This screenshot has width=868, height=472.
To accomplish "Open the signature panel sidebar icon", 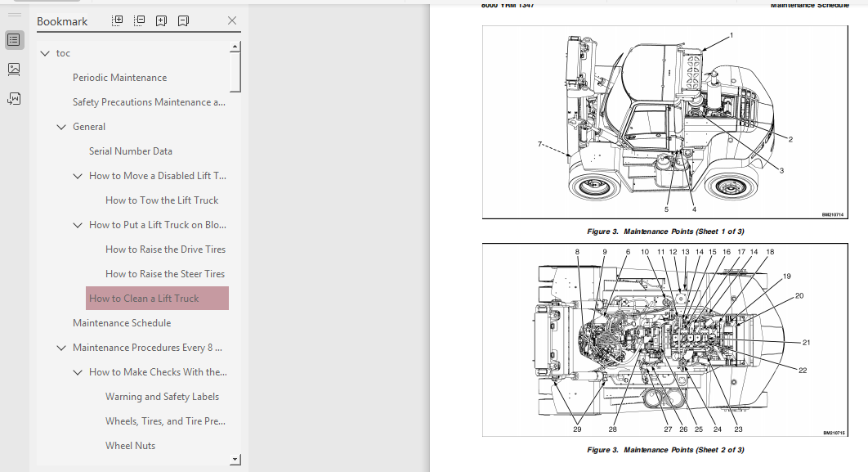I will [x=14, y=99].
